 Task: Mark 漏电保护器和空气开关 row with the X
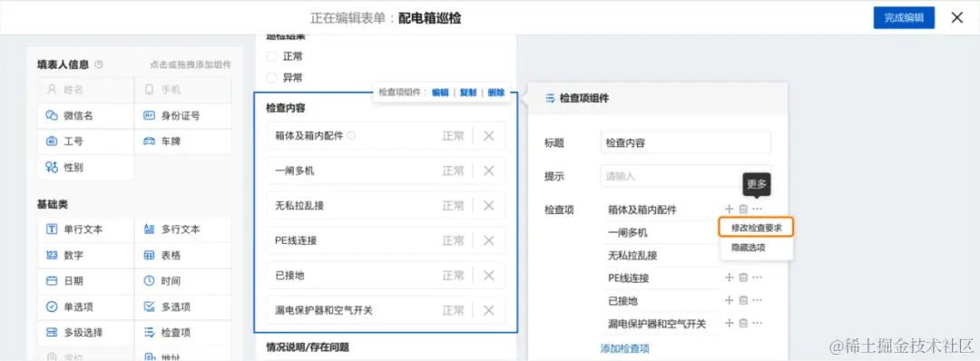coord(489,311)
